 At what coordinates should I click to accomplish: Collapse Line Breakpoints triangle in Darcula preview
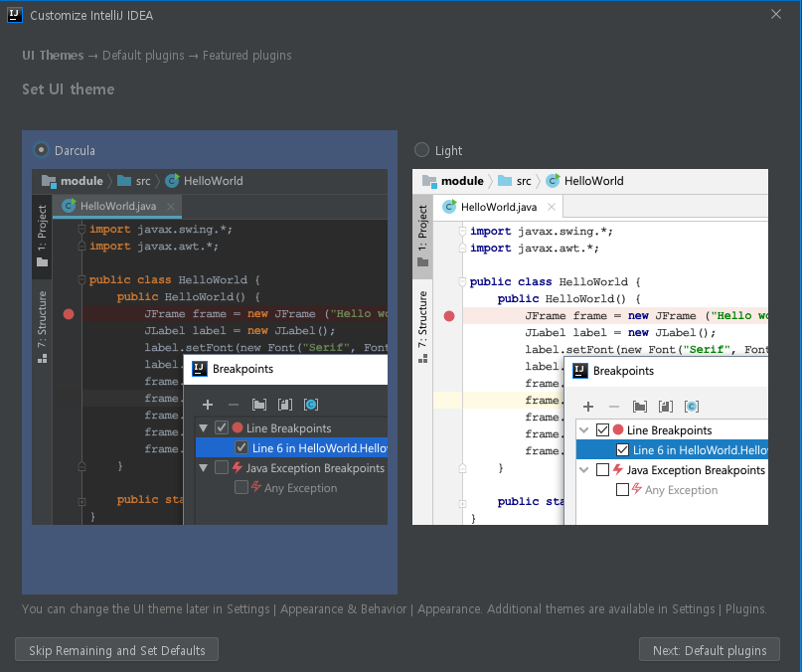point(204,427)
